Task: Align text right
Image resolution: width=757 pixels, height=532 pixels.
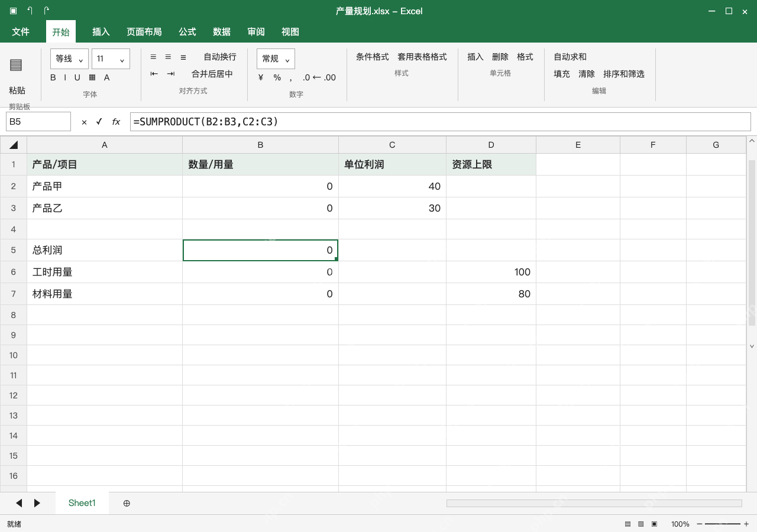Action: point(183,57)
